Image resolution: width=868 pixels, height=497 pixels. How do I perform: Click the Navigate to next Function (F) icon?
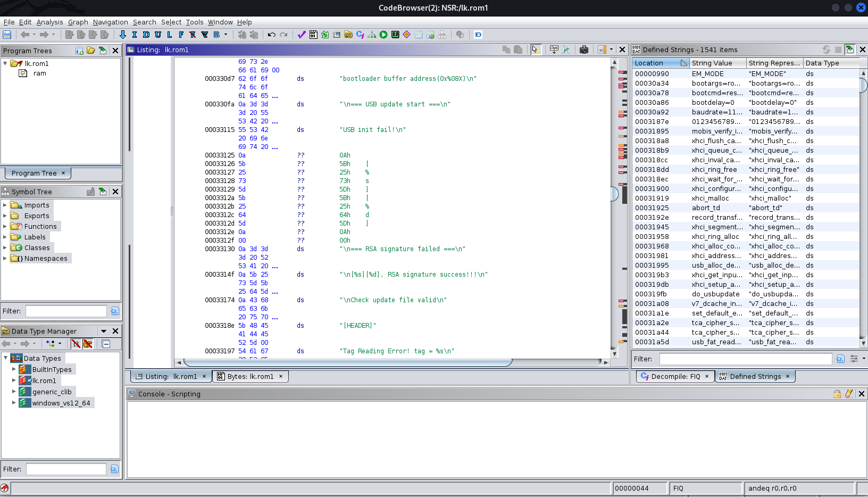coord(181,35)
